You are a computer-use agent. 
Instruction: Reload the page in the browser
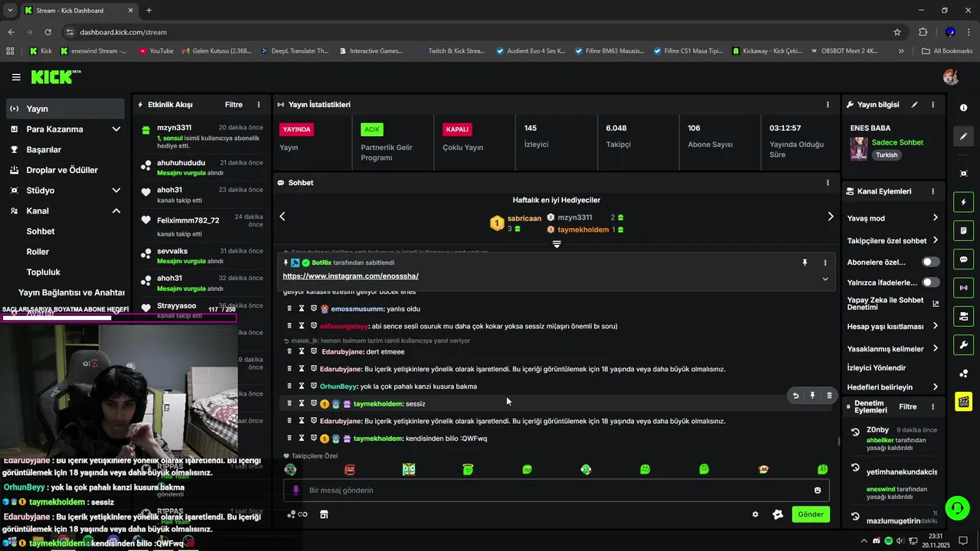coord(47,32)
